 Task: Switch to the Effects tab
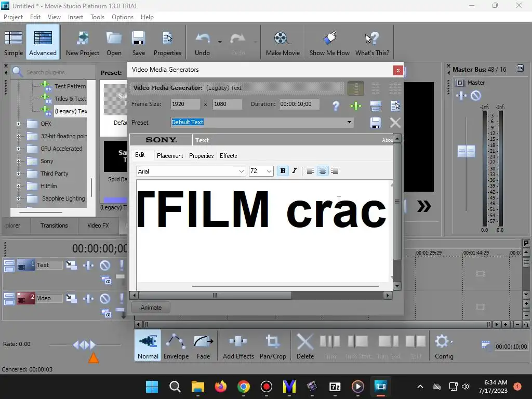pos(229,156)
